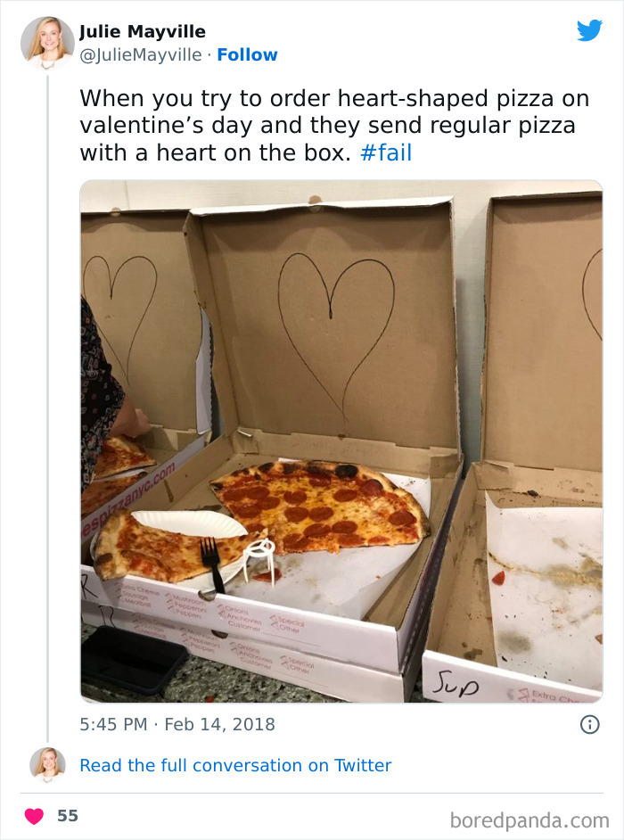Like the post via the pink heart icon
Viewport: 624px width, 840px height.
(32, 814)
